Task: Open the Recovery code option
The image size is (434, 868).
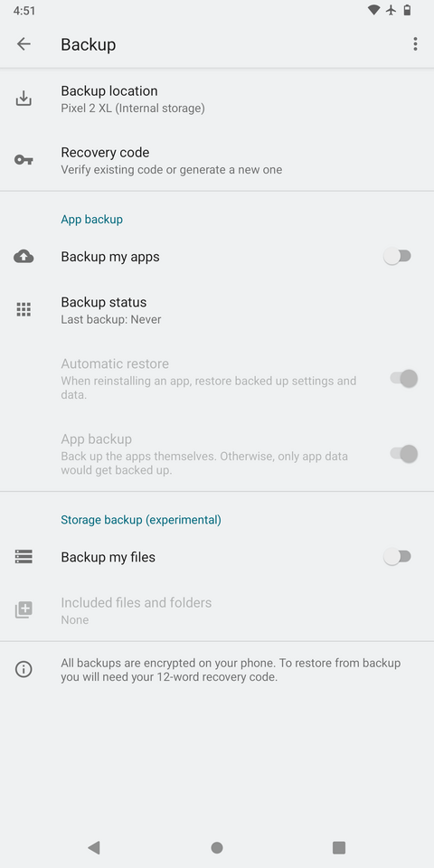Action: [217, 160]
